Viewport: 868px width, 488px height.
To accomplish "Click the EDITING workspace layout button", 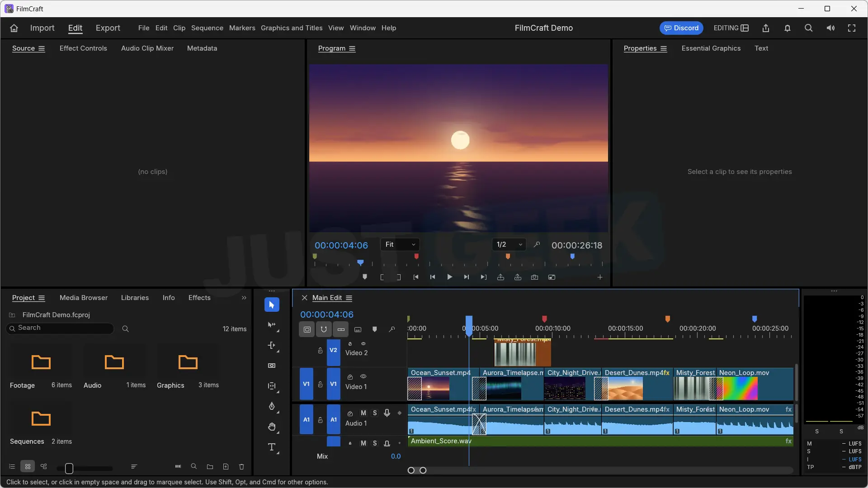I will point(731,28).
